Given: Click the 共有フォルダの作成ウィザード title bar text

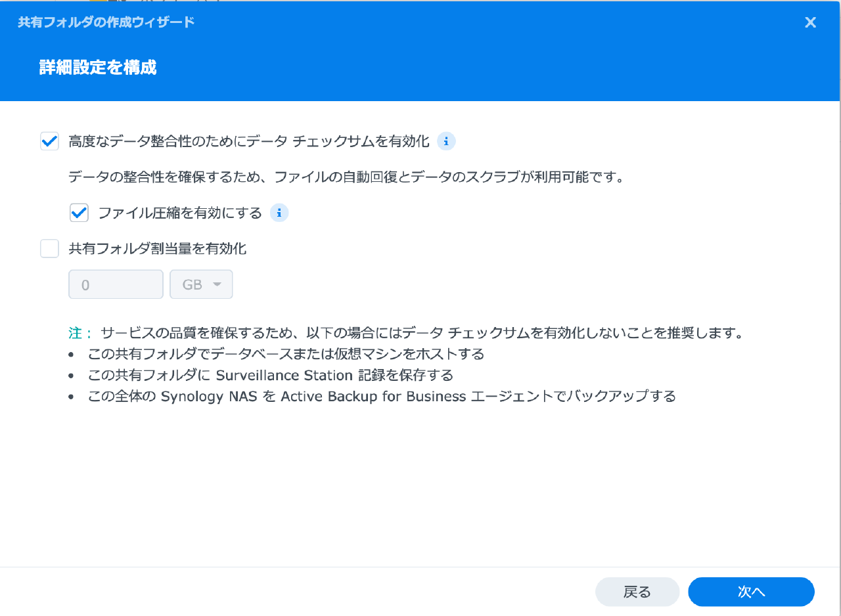Looking at the screenshot, I should [x=106, y=22].
